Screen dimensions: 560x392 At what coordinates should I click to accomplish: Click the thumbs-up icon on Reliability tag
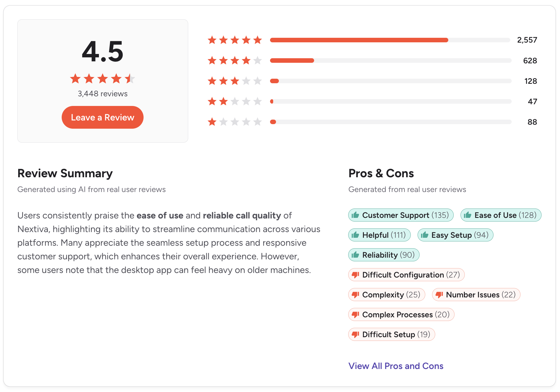(x=356, y=255)
